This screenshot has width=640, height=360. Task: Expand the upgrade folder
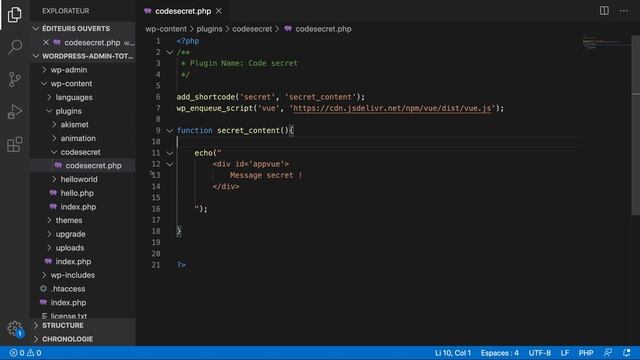coord(82,234)
